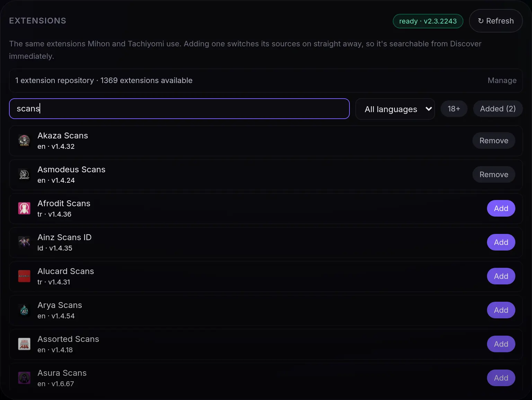Screen dimensions: 532x400
Task: Remove the Asmodeus Scans extension
Action: [494, 174]
